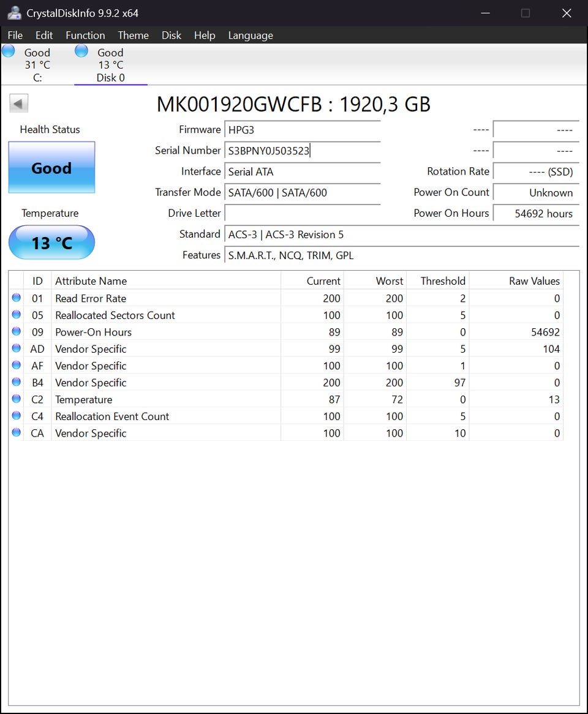Click the Serial Number field
The width and height of the screenshot is (588, 714).
coord(303,151)
